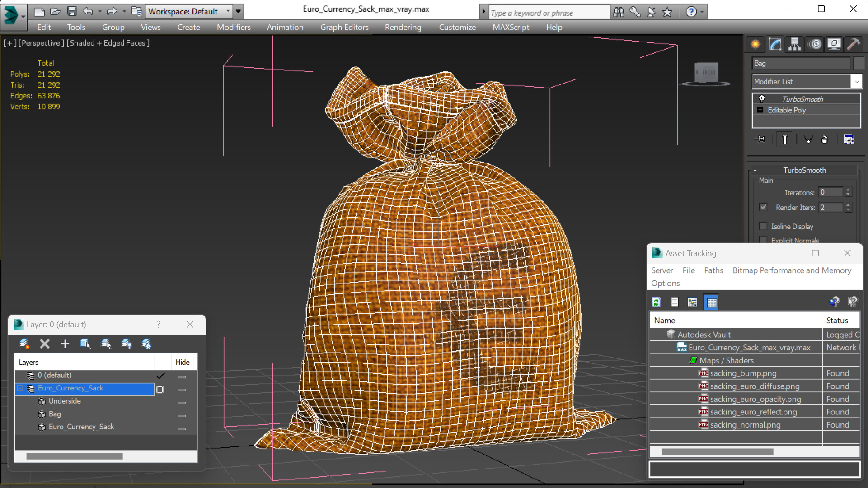This screenshot has height=488, width=868.
Task: Open the Rendering menu
Action: (403, 27)
